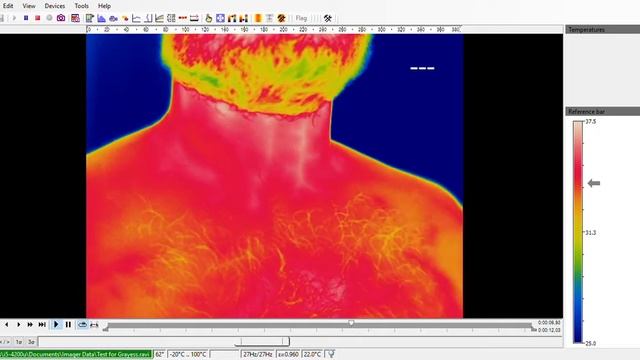
Task: Open the Edit menu
Action: [x=8, y=6]
